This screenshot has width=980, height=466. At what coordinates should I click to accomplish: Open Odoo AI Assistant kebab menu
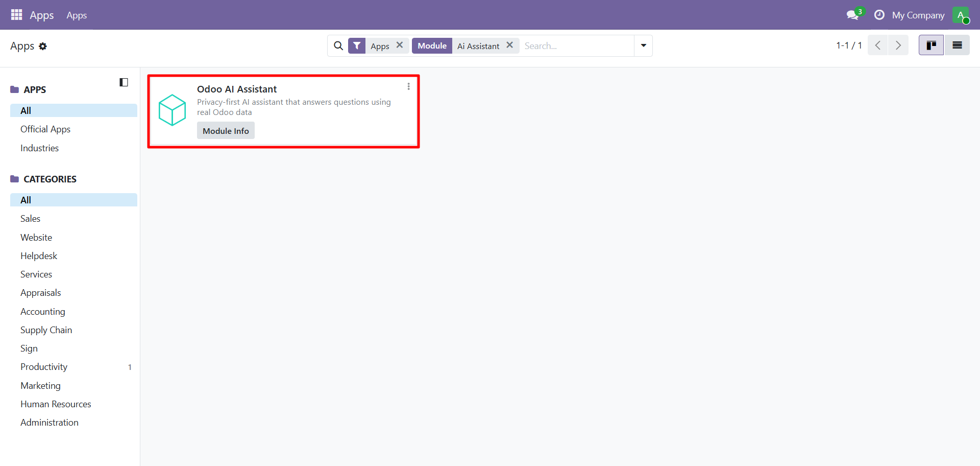pyautogui.click(x=408, y=87)
